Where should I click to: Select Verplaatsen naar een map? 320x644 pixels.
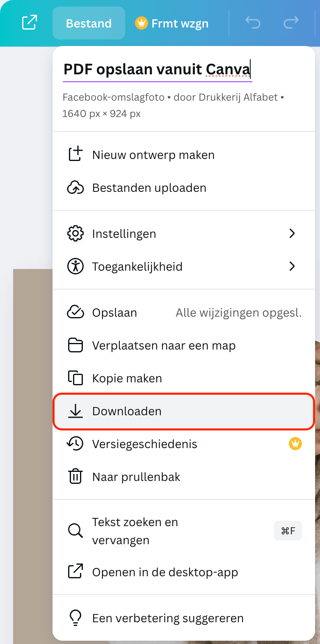164,345
